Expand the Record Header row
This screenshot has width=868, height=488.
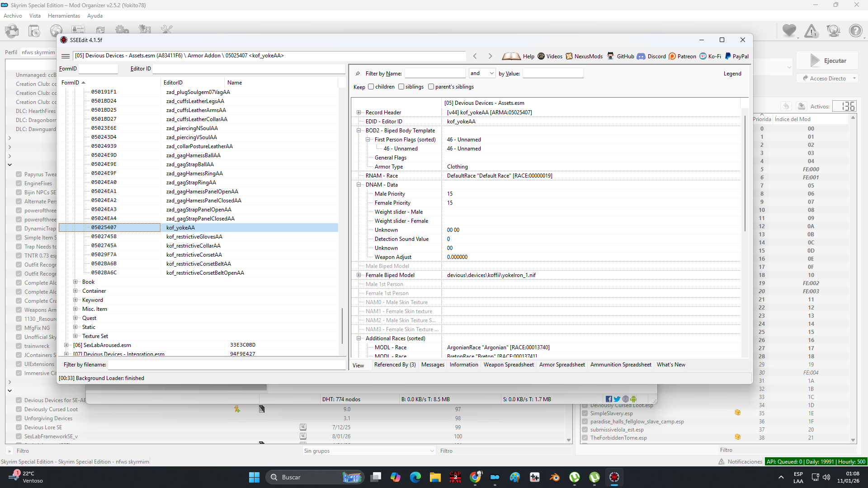[x=359, y=113]
